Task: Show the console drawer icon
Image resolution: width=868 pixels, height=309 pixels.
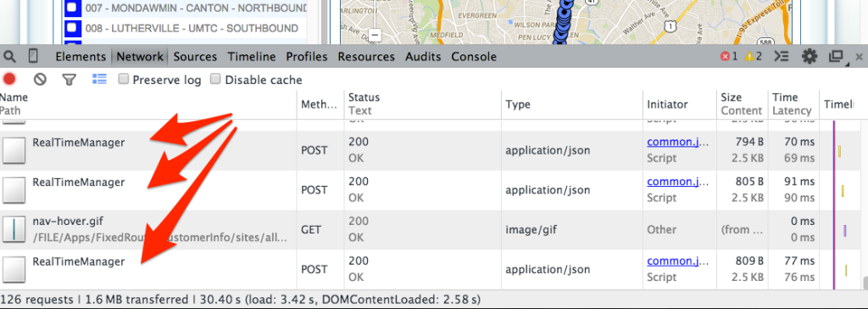Action: point(781,57)
